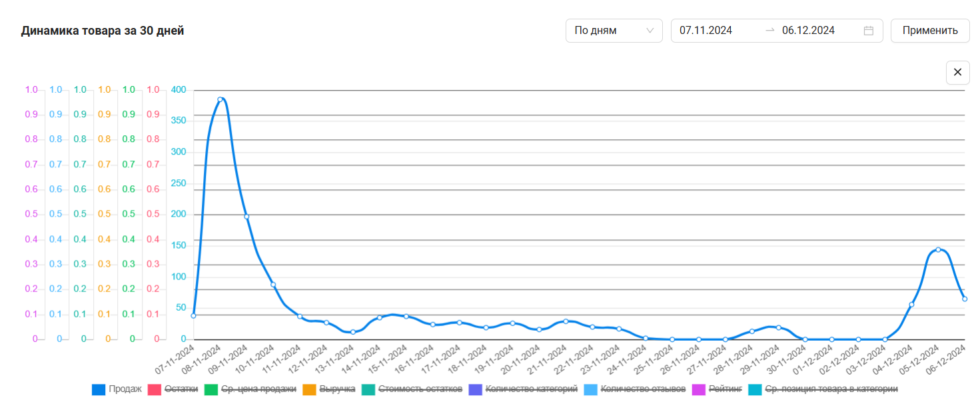Click the last data point on 06-12-2024

[x=965, y=299]
